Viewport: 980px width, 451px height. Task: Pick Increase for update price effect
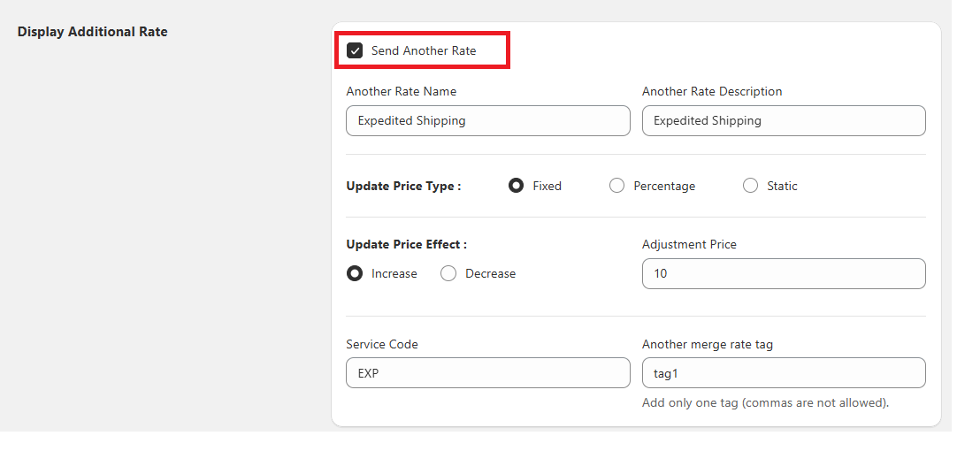[355, 273]
